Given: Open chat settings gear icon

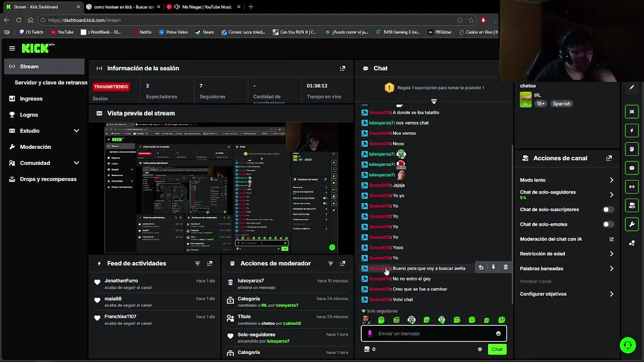Looking at the screenshot, I should click(x=480, y=349).
